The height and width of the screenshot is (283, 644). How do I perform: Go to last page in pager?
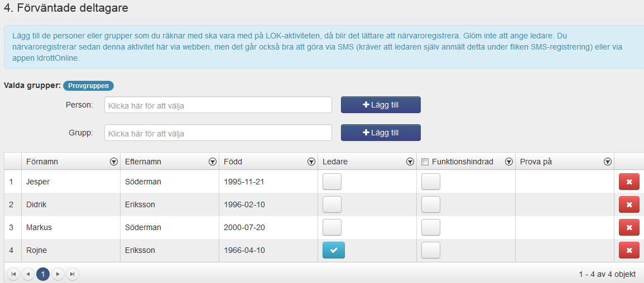pos(73,274)
